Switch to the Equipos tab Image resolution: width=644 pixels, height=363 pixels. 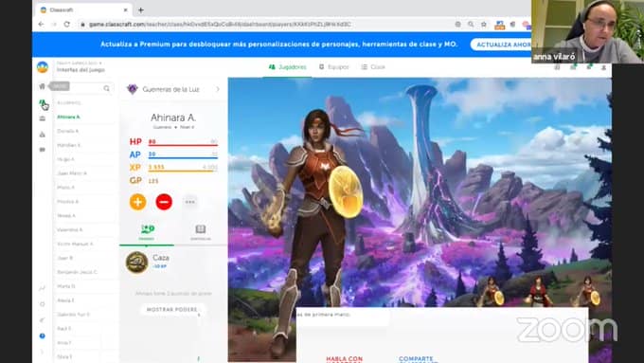click(x=334, y=67)
